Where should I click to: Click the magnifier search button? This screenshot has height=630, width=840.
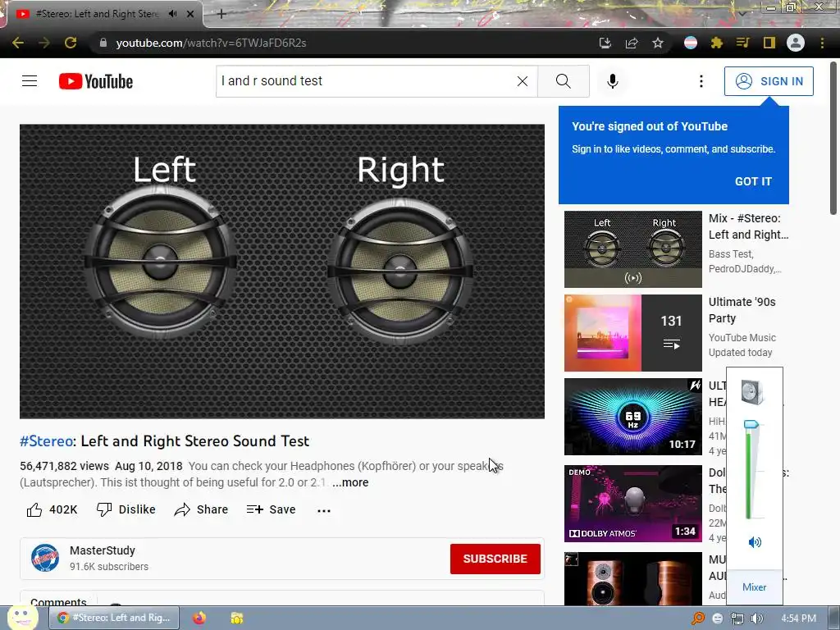click(x=563, y=81)
